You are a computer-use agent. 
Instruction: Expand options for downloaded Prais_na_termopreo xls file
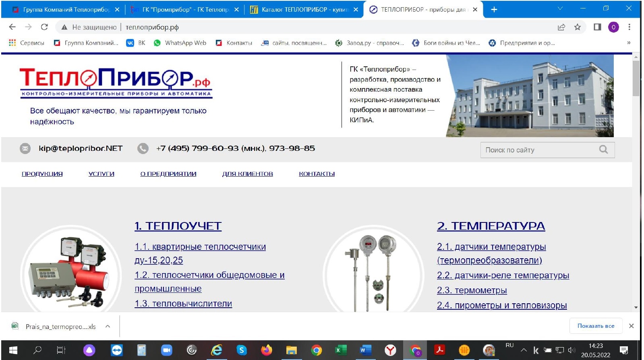[x=108, y=326]
